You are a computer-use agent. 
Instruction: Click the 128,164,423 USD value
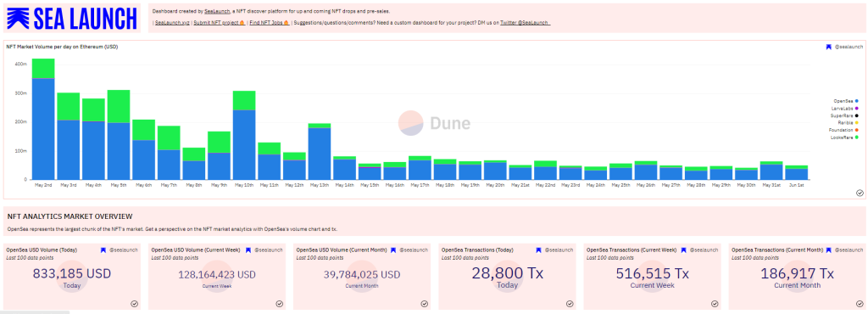tap(217, 274)
